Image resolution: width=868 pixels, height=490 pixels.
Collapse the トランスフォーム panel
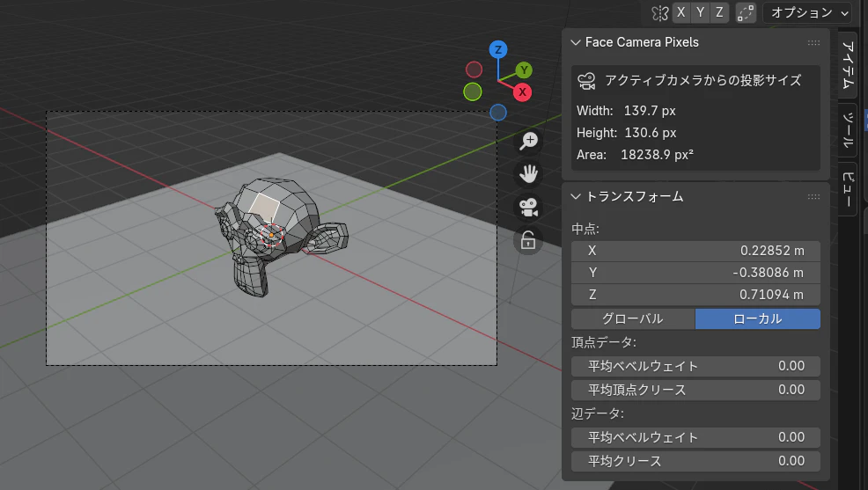(x=576, y=196)
